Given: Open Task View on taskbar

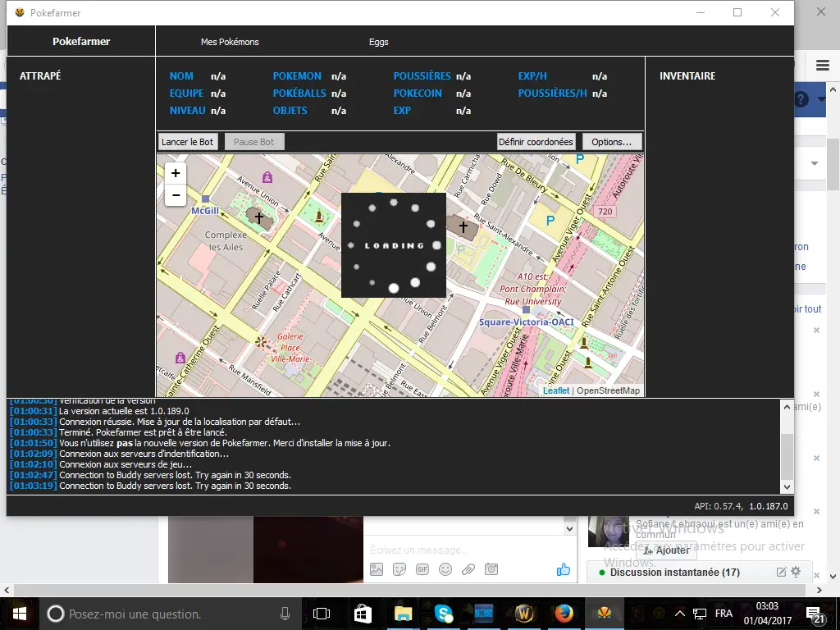Looking at the screenshot, I should (322, 614).
